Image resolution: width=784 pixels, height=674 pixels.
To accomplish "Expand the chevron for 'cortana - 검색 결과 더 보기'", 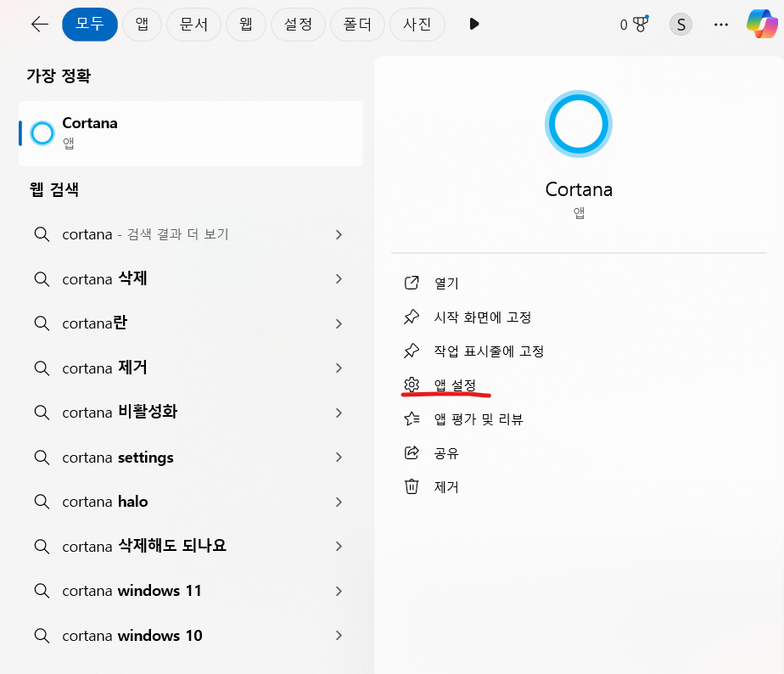I will point(339,234).
